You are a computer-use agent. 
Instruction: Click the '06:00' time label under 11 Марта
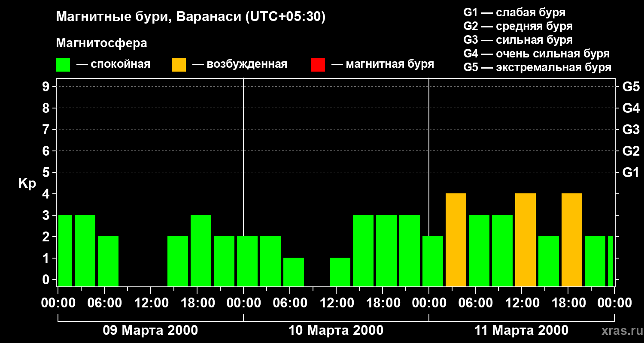[475, 303]
